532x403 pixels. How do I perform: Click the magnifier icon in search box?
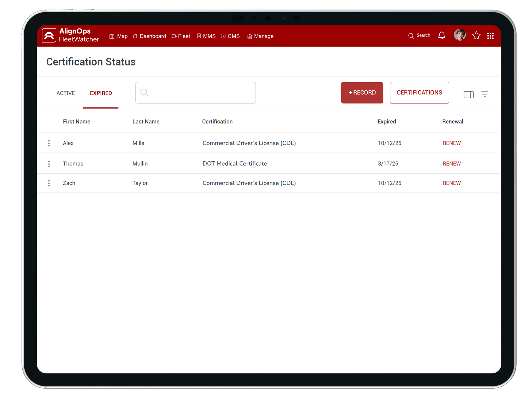[144, 93]
